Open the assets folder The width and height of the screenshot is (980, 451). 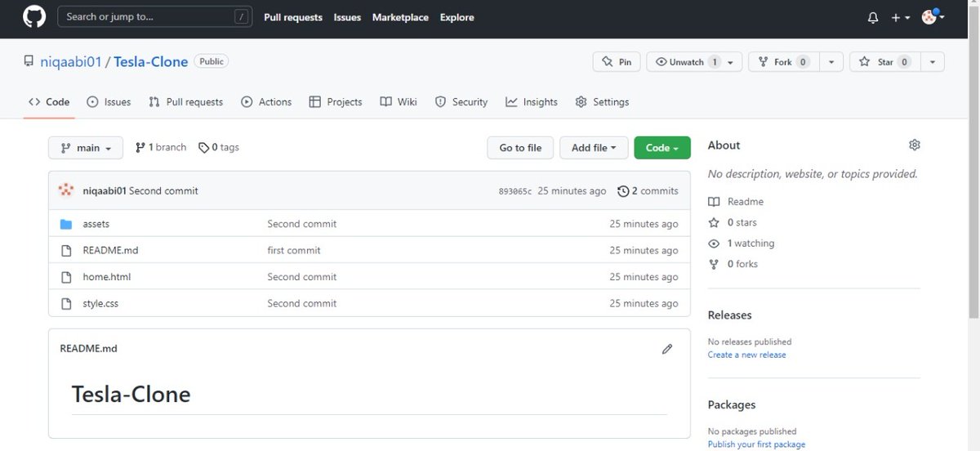click(96, 224)
